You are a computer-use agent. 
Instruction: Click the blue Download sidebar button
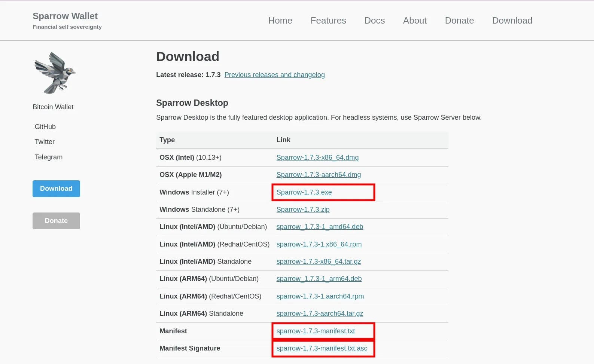56,189
